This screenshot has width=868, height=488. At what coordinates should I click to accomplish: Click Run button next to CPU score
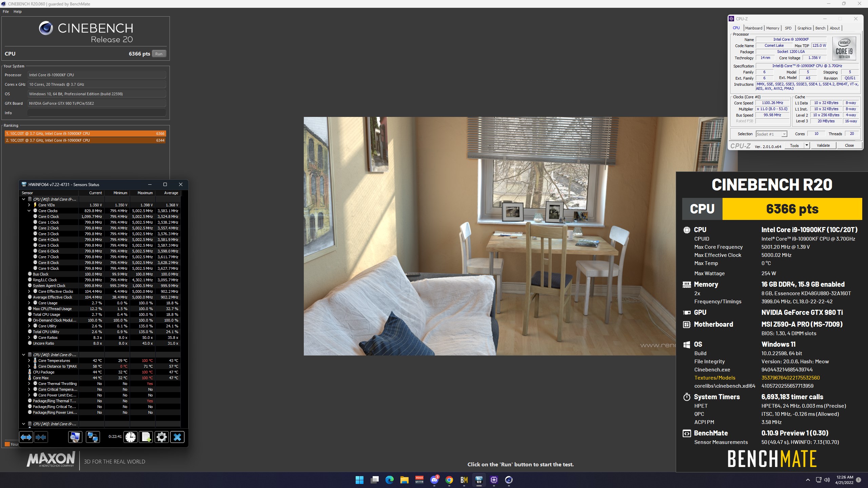159,54
